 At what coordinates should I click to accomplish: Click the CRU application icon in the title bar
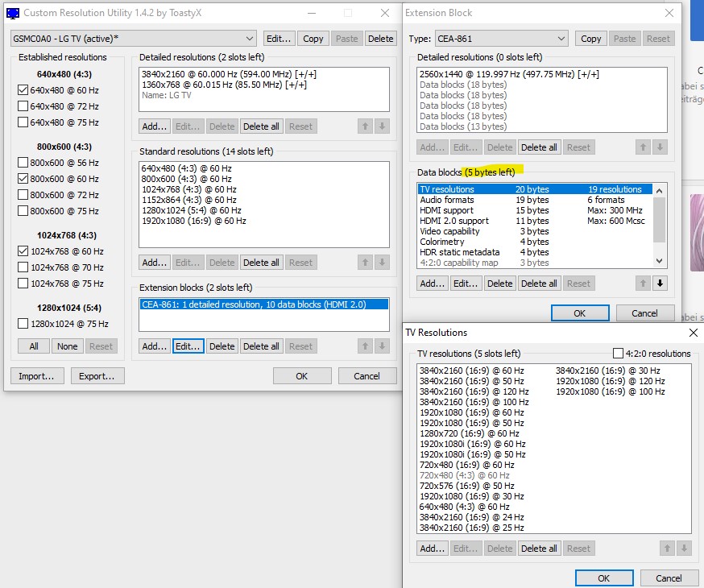click(14, 13)
